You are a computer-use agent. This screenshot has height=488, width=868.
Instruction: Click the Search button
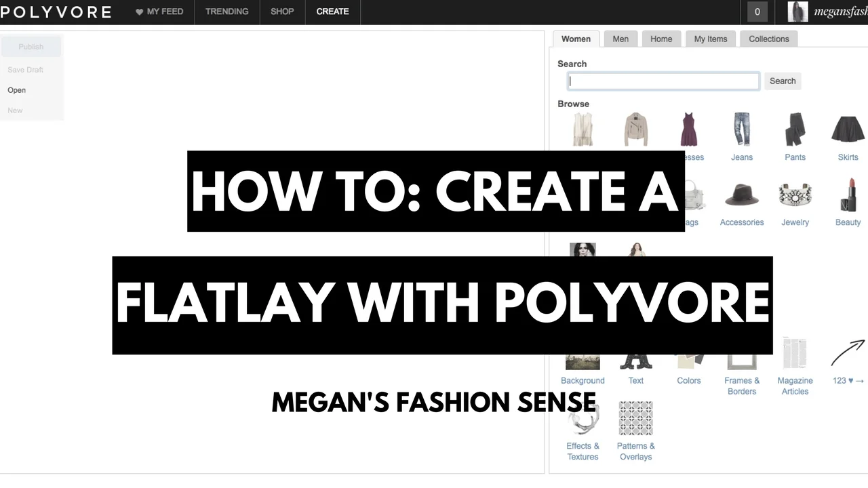pos(783,81)
